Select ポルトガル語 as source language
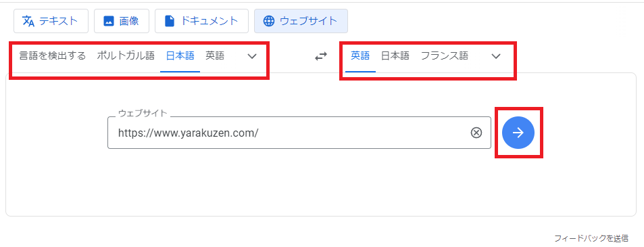Screen dimensions: 644x247 click(x=126, y=56)
